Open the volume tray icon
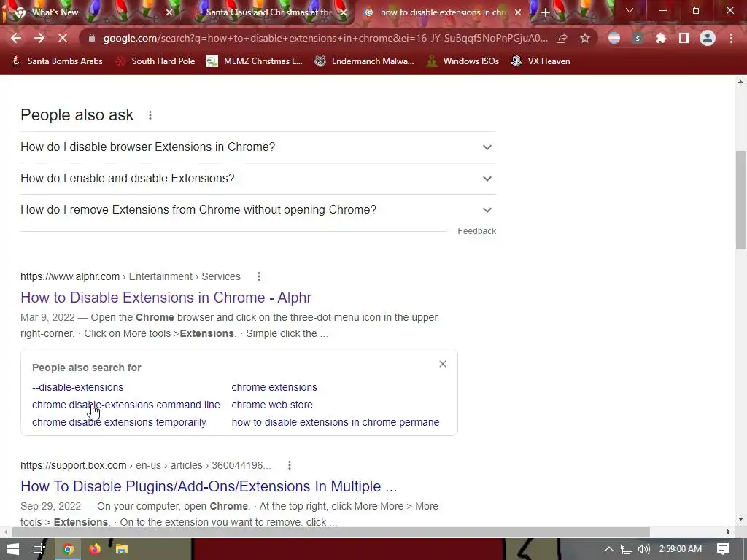Image resolution: width=747 pixels, height=560 pixels. pyautogui.click(x=643, y=549)
